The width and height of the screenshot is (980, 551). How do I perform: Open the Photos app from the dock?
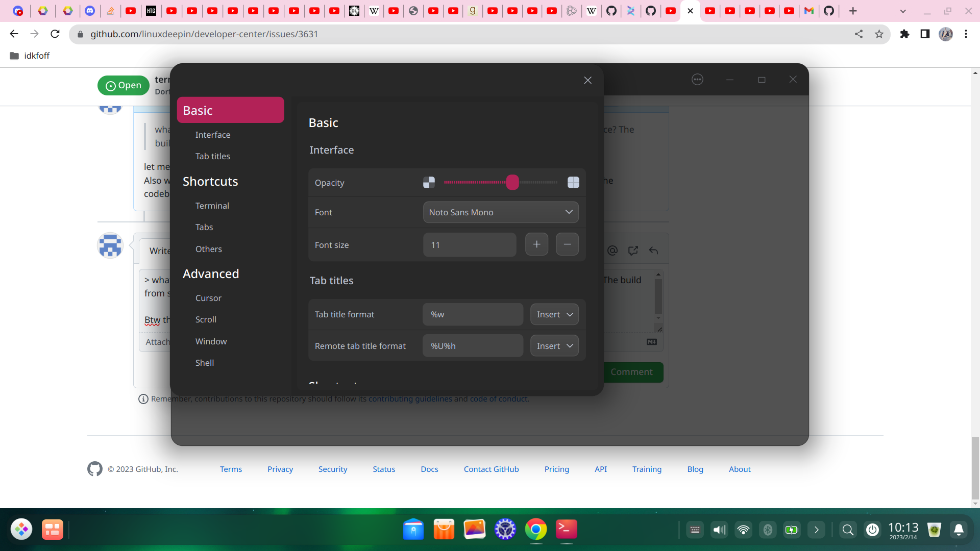click(474, 530)
